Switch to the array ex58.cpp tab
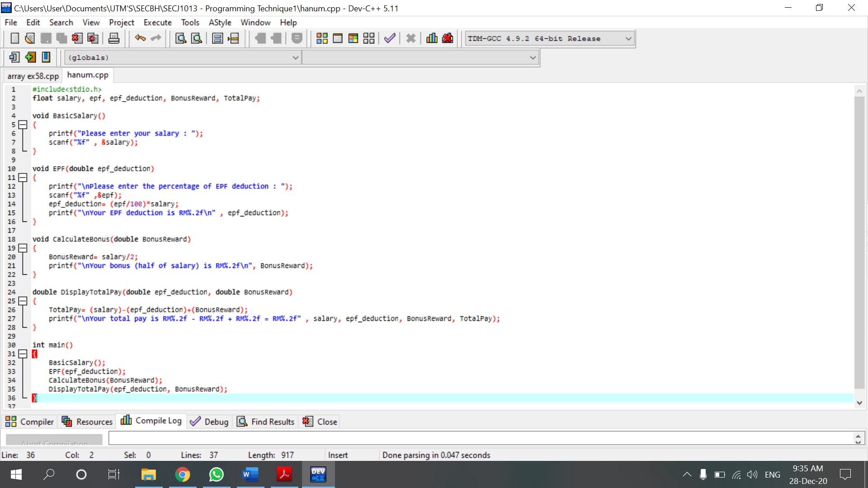 pyautogui.click(x=32, y=75)
